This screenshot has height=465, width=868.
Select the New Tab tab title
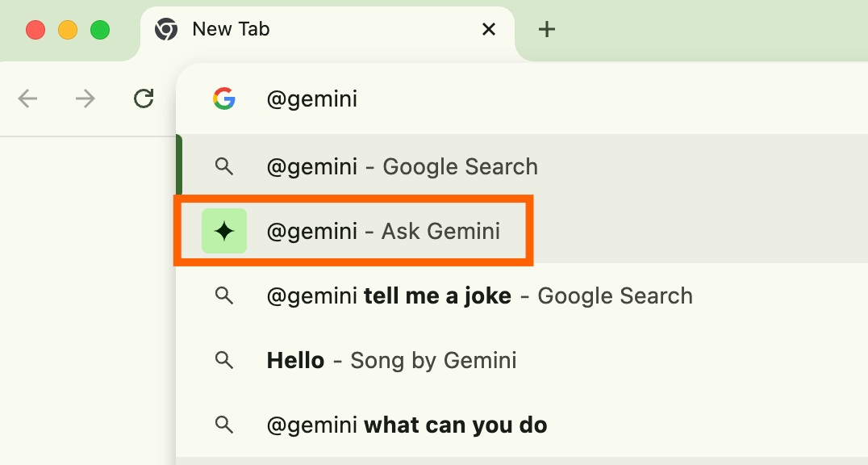(231, 30)
